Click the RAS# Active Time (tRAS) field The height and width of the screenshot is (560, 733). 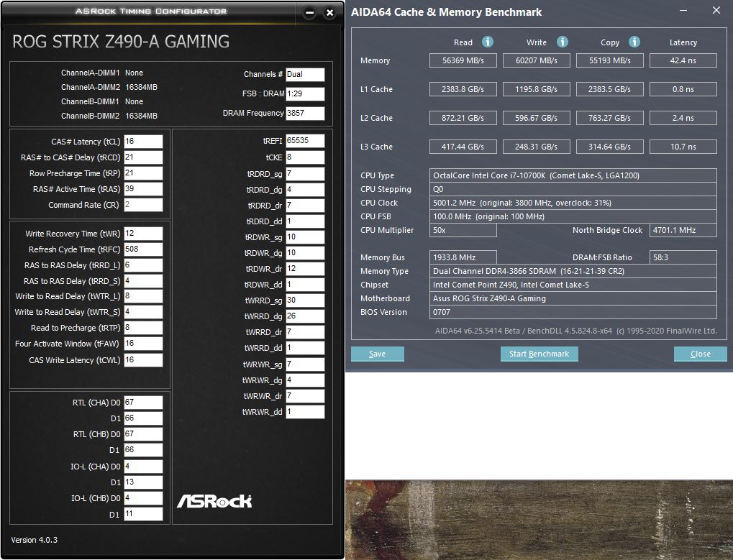click(x=143, y=189)
